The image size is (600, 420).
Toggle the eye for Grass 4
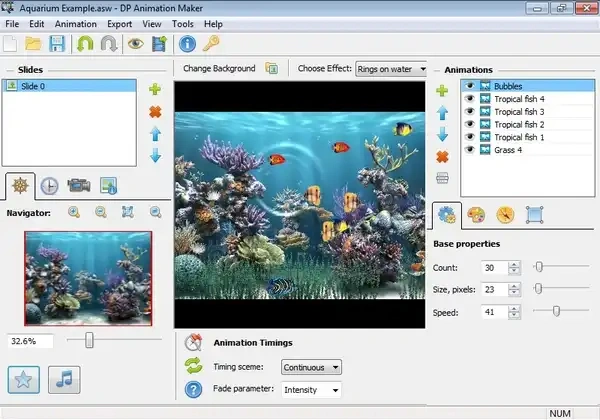[468, 150]
